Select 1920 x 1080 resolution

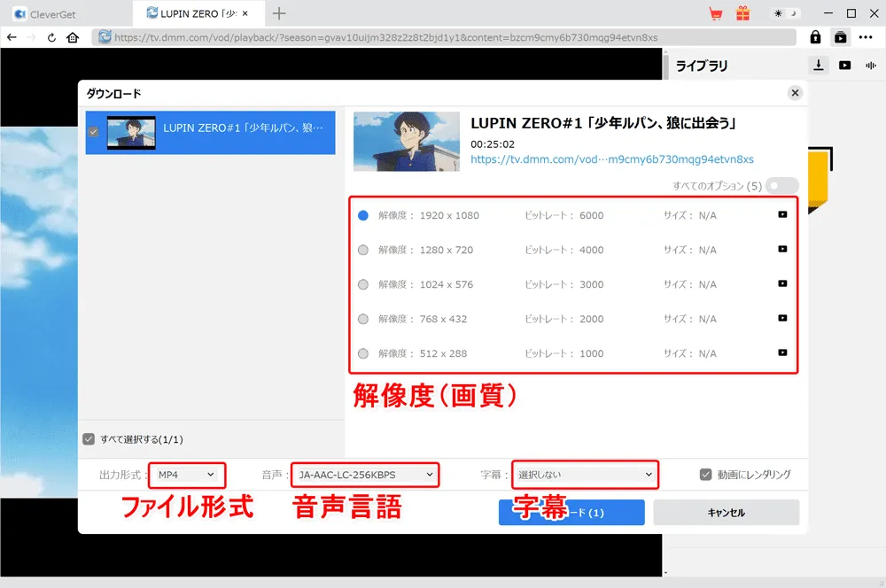coord(363,215)
